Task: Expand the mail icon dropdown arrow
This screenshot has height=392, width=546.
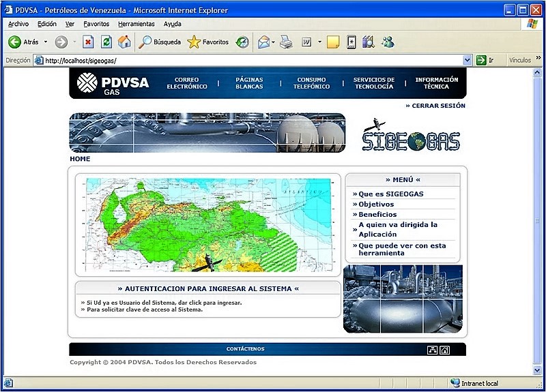Action: (x=274, y=42)
